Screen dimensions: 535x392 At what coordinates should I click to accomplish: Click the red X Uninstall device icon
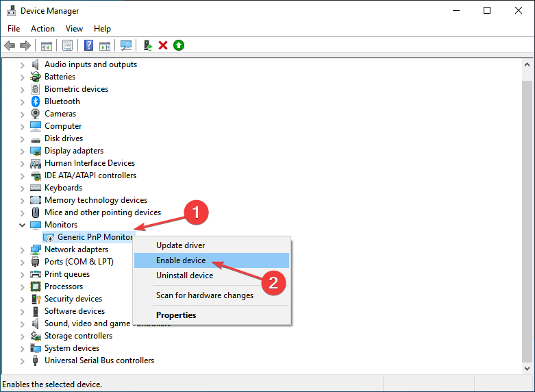163,45
